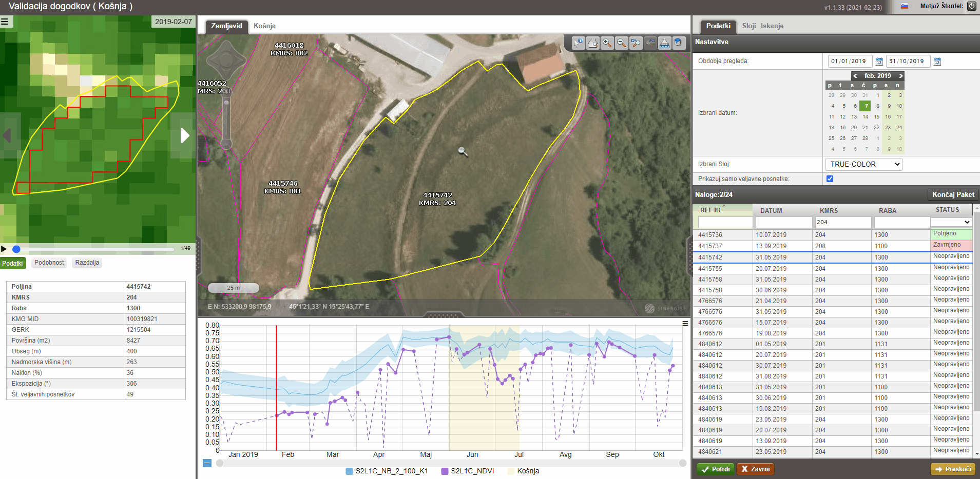
Task: Open calendar for the start date
Action: coord(879,62)
